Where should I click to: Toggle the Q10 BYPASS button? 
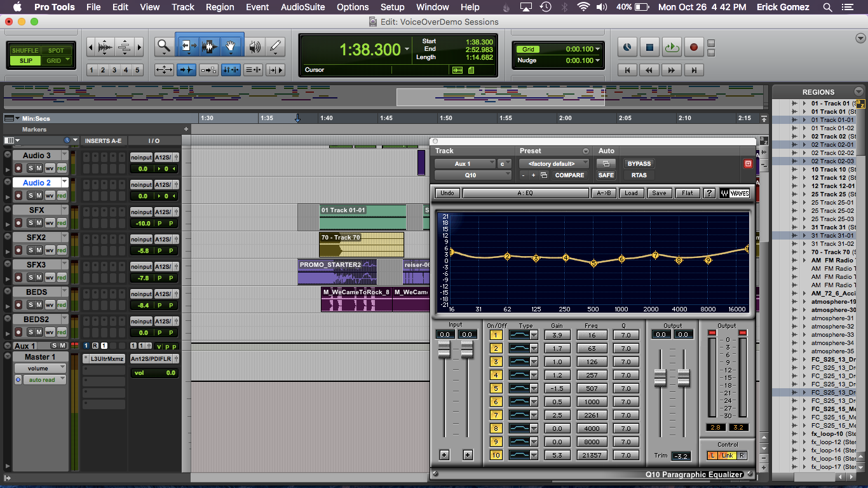(x=639, y=164)
